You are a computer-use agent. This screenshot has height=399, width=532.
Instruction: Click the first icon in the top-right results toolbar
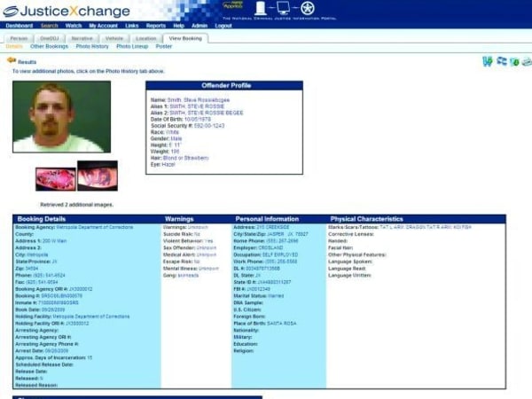coord(487,61)
